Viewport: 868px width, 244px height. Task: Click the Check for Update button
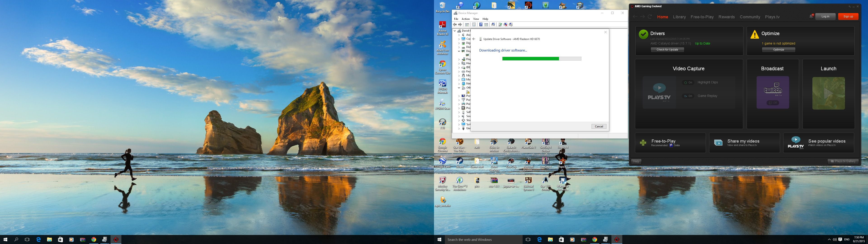coord(667,49)
